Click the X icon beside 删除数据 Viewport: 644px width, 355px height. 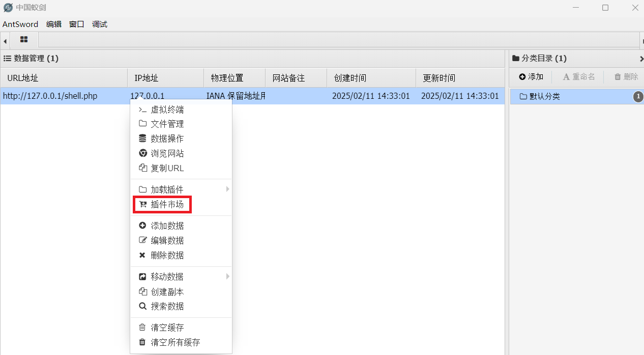(x=142, y=255)
